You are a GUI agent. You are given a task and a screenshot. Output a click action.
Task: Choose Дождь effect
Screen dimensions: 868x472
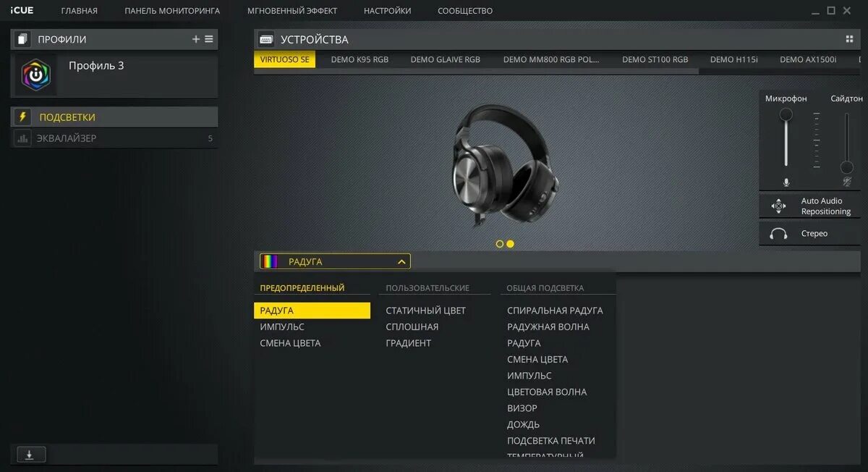524,424
